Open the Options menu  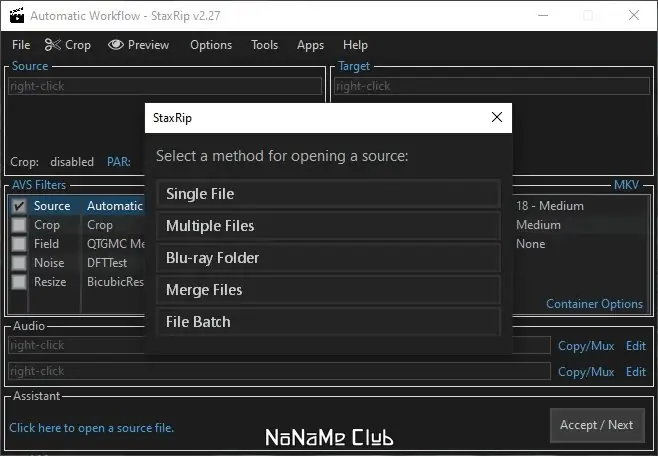point(211,45)
